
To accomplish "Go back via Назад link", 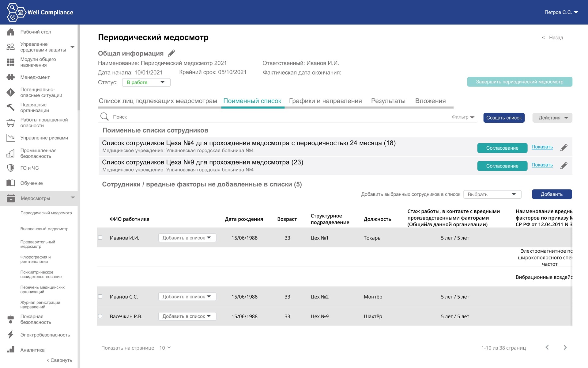I will [552, 37].
